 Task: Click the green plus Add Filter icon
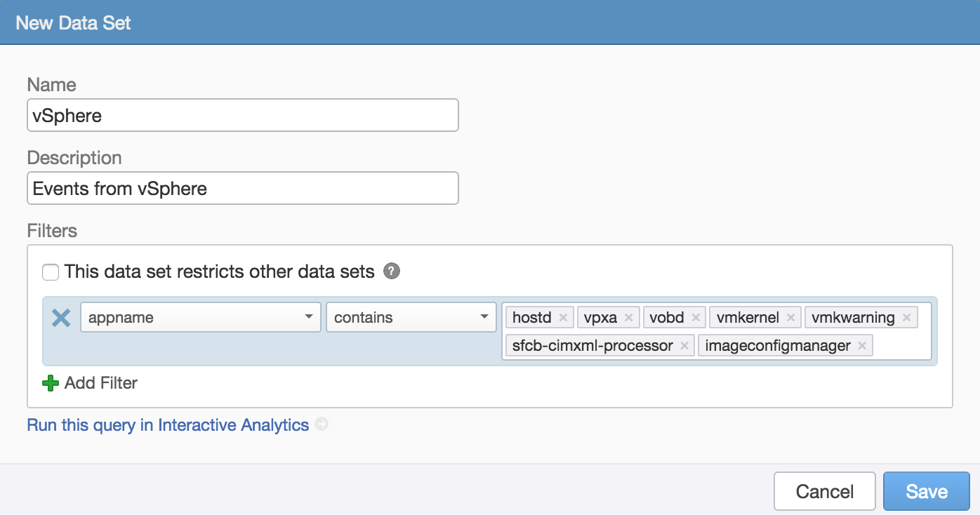click(x=49, y=383)
